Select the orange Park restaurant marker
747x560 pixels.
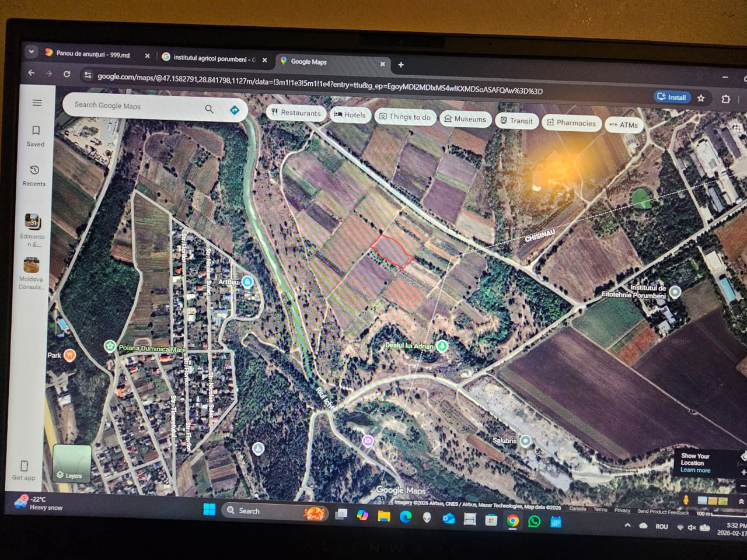tap(69, 355)
